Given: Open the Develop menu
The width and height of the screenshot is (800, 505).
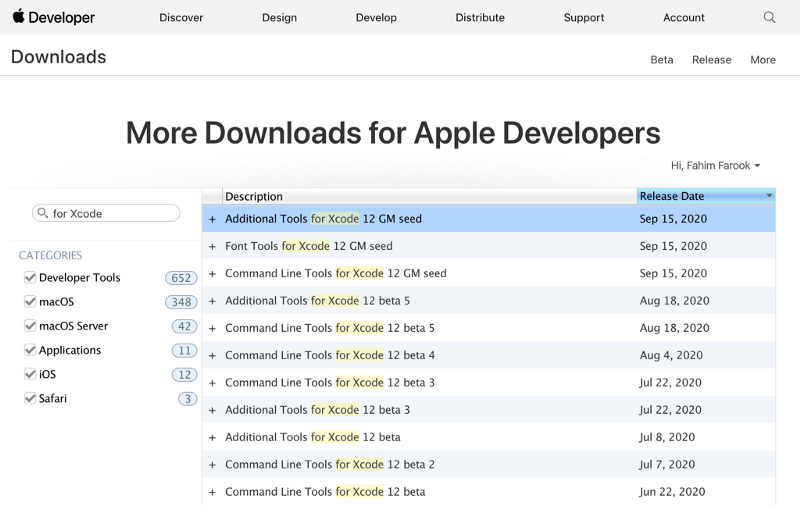Looking at the screenshot, I should coord(376,17).
